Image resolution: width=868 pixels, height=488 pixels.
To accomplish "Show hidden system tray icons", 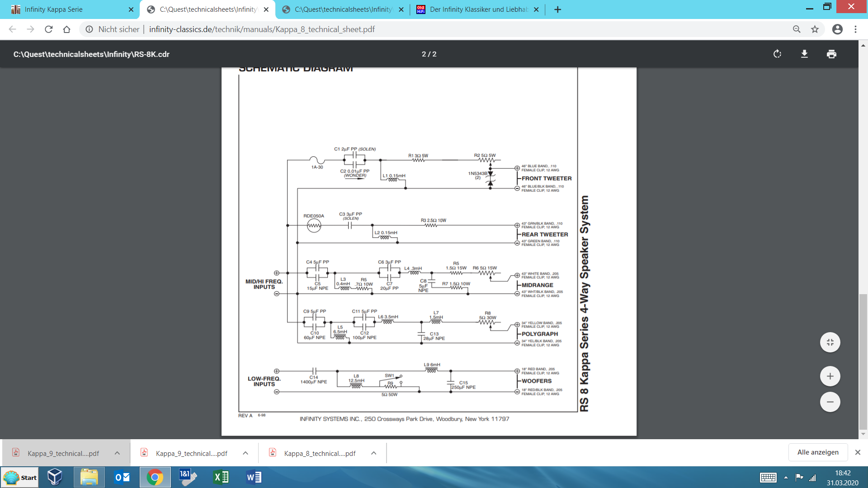I will coord(786,478).
